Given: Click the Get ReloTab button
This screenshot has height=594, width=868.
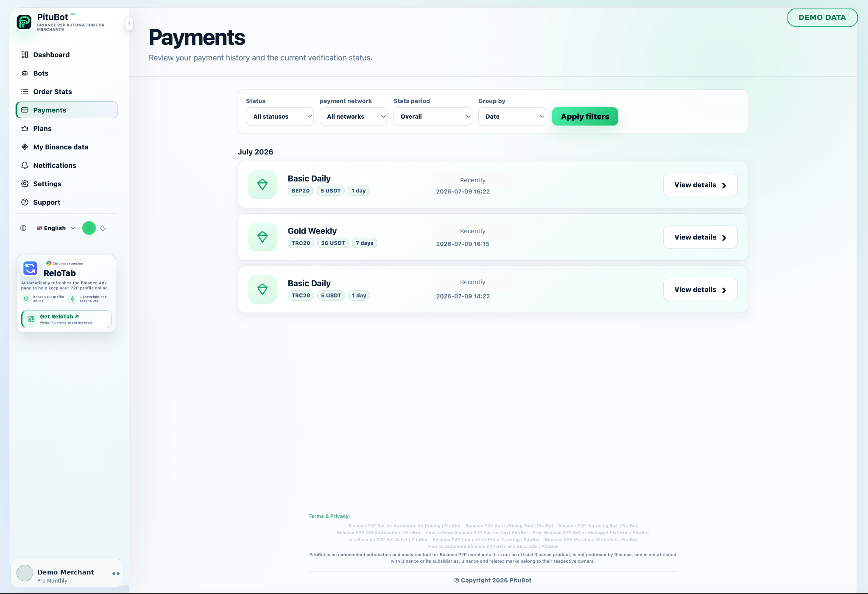Looking at the screenshot, I should 67,319.
